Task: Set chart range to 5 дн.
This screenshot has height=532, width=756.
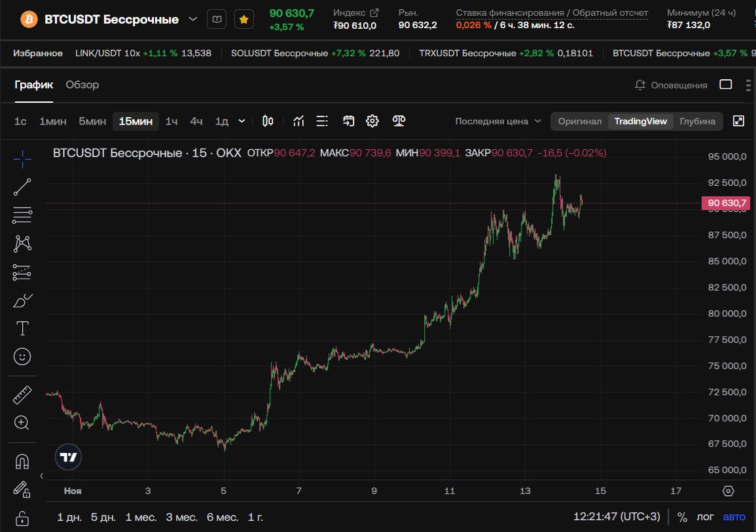Action: (103, 517)
